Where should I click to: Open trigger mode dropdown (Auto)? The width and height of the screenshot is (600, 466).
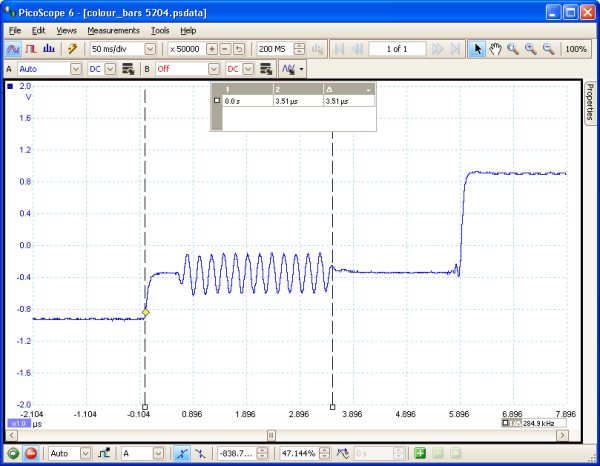tap(85, 454)
